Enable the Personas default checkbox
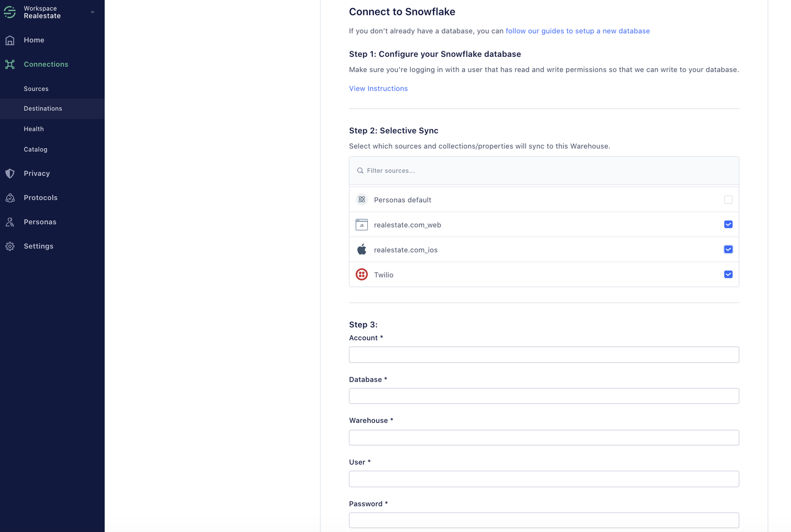This screenshot has width=791, height=532. 728,200
